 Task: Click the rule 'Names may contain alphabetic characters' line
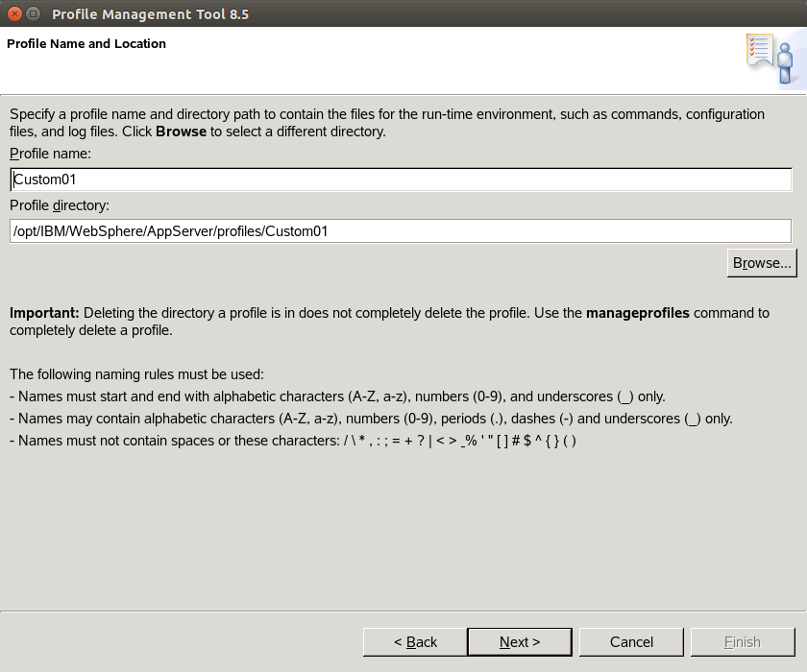(x=371, y=419)
